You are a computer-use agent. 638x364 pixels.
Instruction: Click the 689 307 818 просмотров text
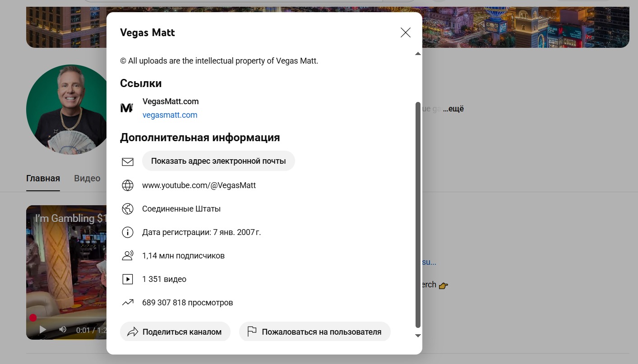coord(188,303)
